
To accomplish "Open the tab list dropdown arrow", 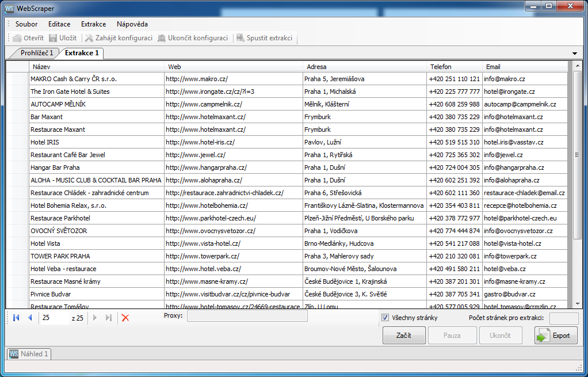I will pos(575,54).
